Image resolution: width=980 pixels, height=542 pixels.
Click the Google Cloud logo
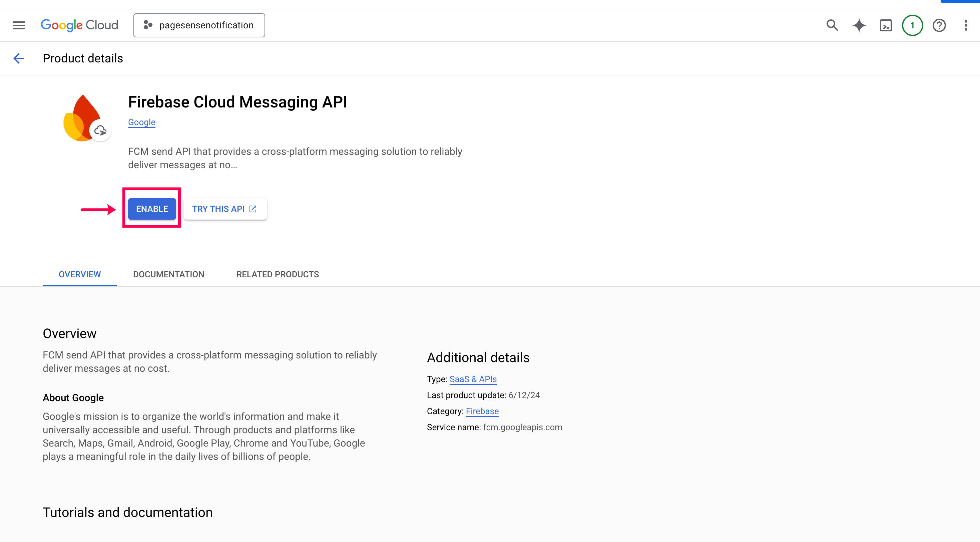tap(79, 25)
